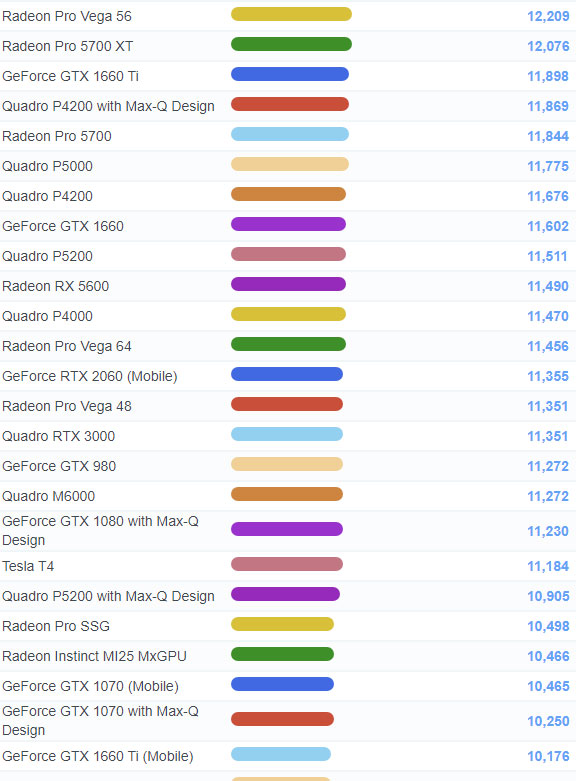Viewport: 576px width, 781px height.
Task: Click the 11,470 score
Action: (x=548, y=316)
